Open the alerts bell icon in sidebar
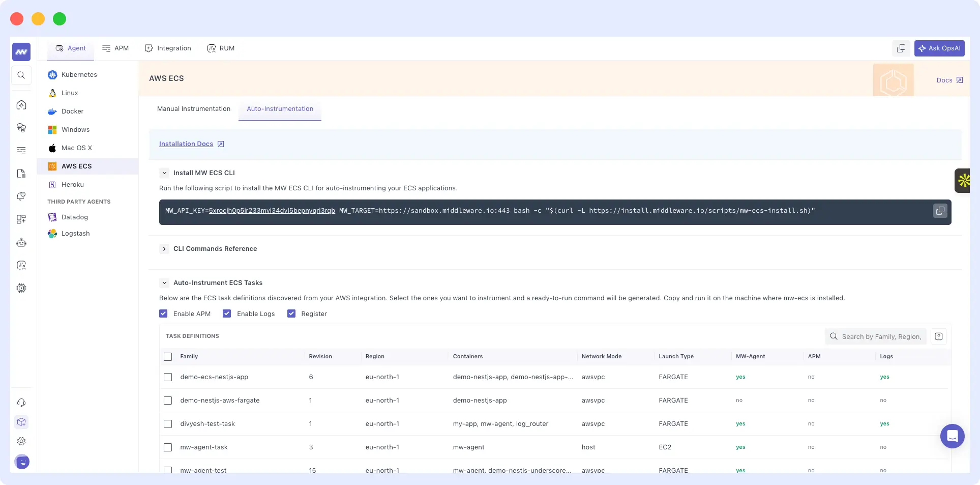Image resolution: width=980 pixels, height=485 pixels. 21,196
